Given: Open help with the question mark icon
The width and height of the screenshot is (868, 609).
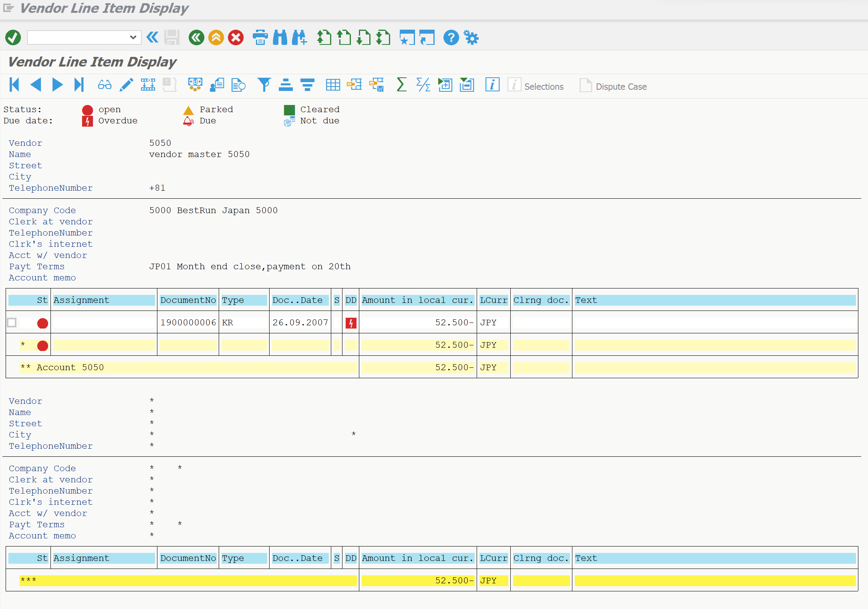Looking at the screenshot, I should pyautogui.click(x=451, y=38).
